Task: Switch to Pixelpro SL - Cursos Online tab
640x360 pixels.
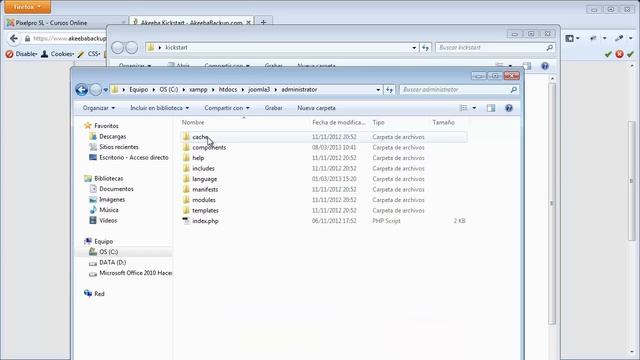Action: (66, 23)
